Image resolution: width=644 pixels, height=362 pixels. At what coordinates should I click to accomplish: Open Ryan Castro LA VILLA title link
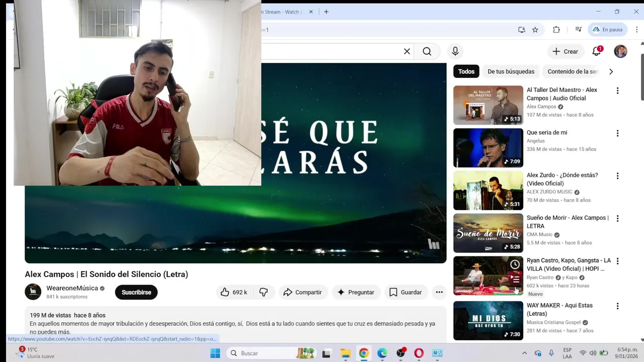[x=569, y=264]
